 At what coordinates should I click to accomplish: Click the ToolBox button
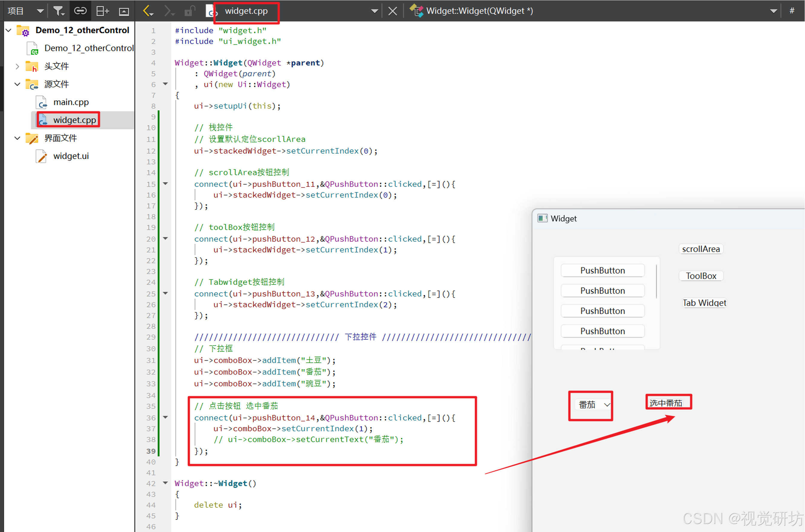click(701, 276)
